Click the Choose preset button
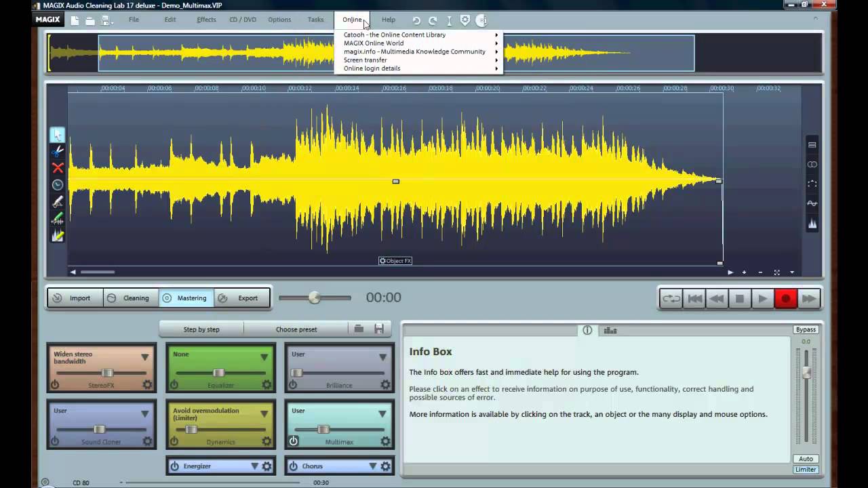 point(296,329)
